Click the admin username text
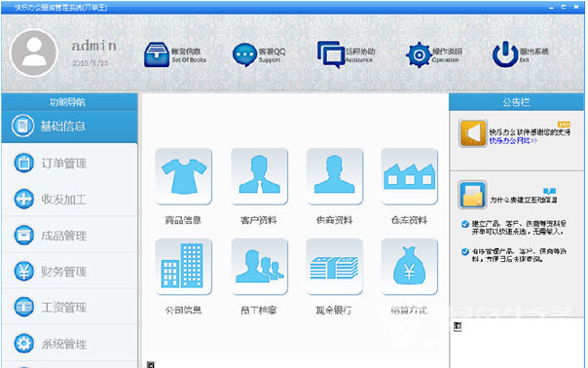 tap(94, 46)
